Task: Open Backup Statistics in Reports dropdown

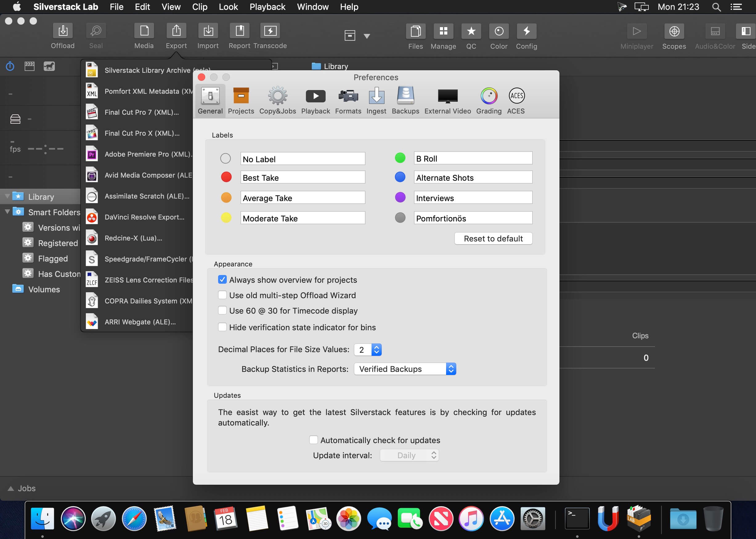Action: tap(405, 369)
